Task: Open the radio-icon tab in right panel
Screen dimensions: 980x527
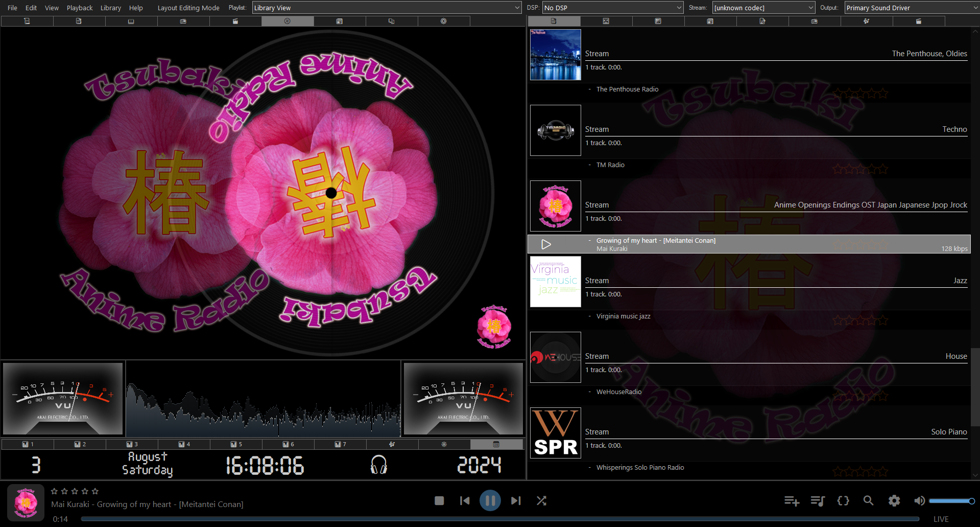Action: click(x=815, y=21)
